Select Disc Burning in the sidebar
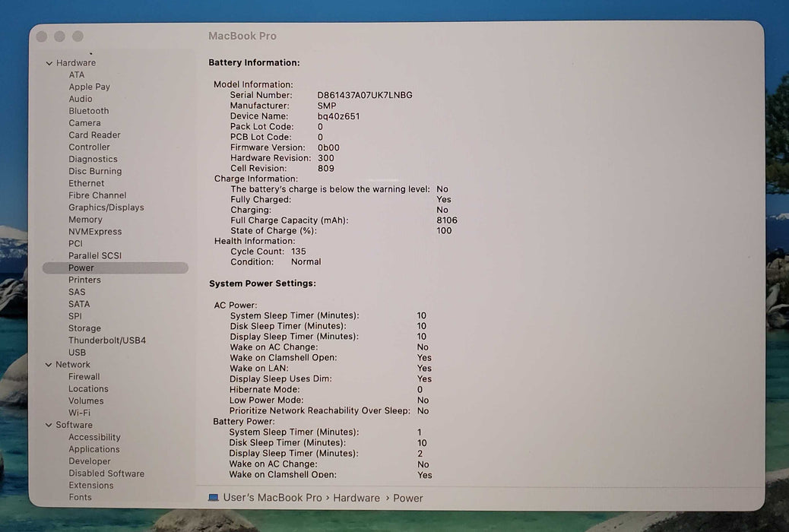This screenshot has height=532, width=789. point(95,171)
